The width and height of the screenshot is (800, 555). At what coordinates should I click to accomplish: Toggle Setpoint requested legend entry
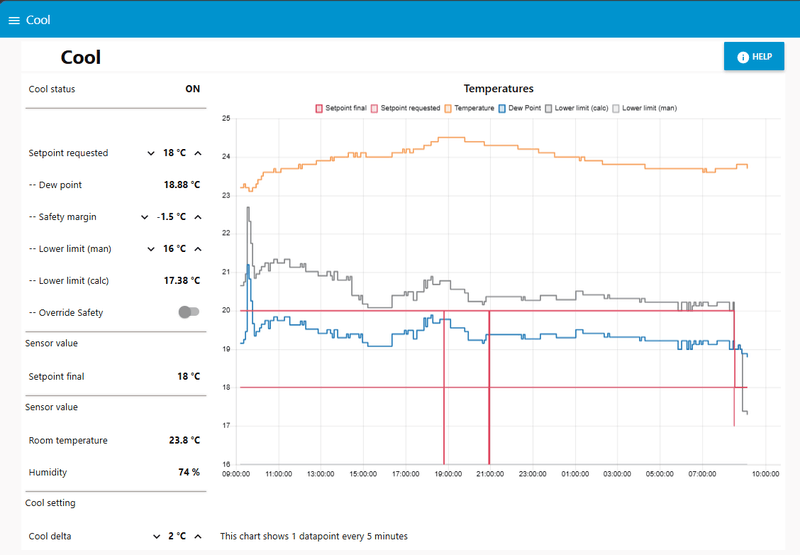pyautogui.click(x=406, y=108)
